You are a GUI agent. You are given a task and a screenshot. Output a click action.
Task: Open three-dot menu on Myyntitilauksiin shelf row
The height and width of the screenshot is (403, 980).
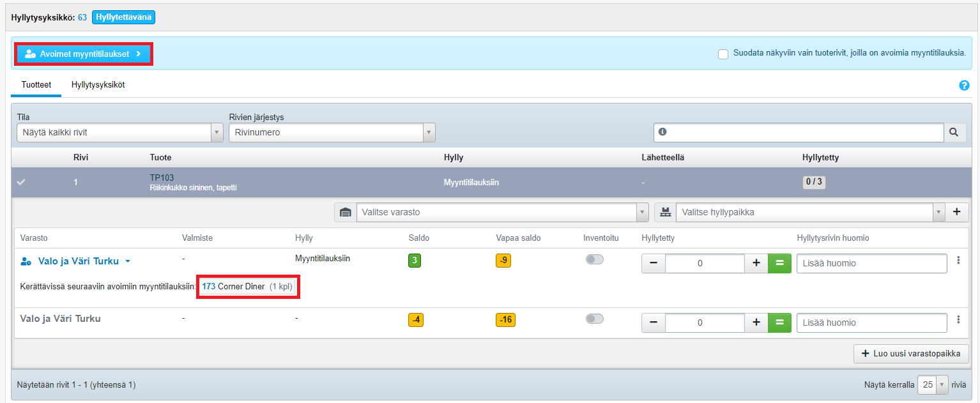pyautogui.click(x=958, y=261)
